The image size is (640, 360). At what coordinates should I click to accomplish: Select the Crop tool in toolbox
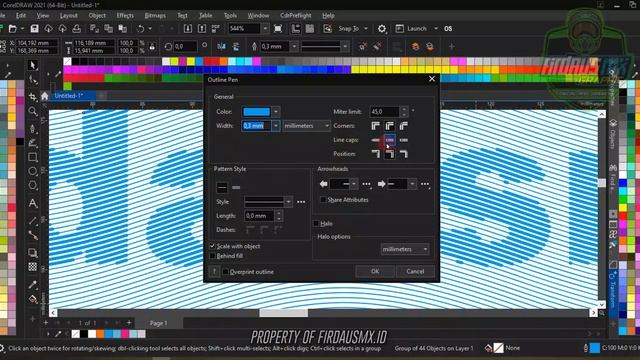pyautogui.click(x=33, y=97)
